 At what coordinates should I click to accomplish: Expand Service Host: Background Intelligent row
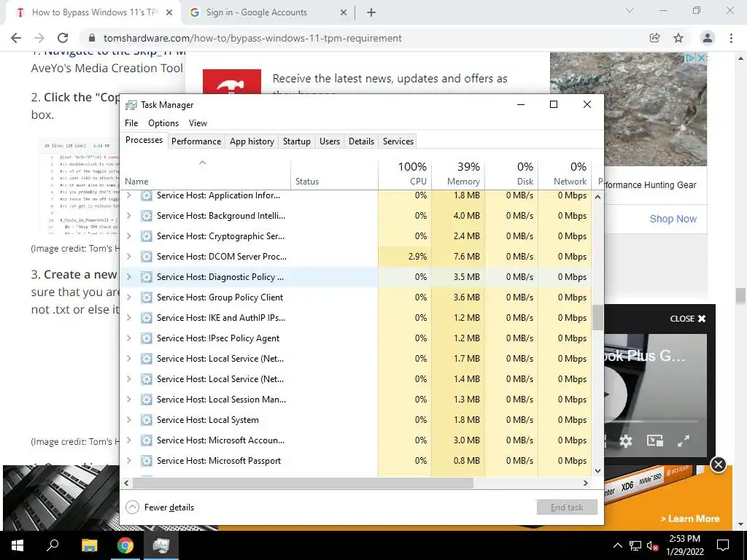(128, 216)
